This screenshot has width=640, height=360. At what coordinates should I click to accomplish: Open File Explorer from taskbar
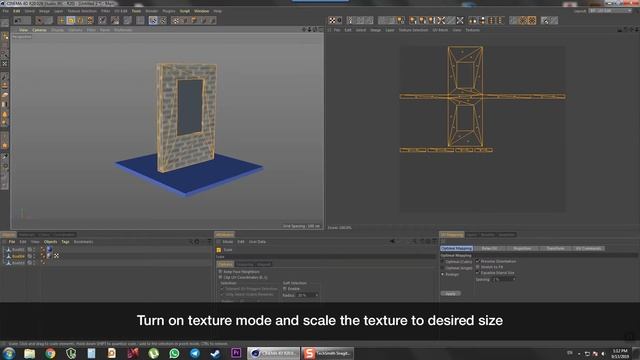pyautogui.click(x=29, y=353)
